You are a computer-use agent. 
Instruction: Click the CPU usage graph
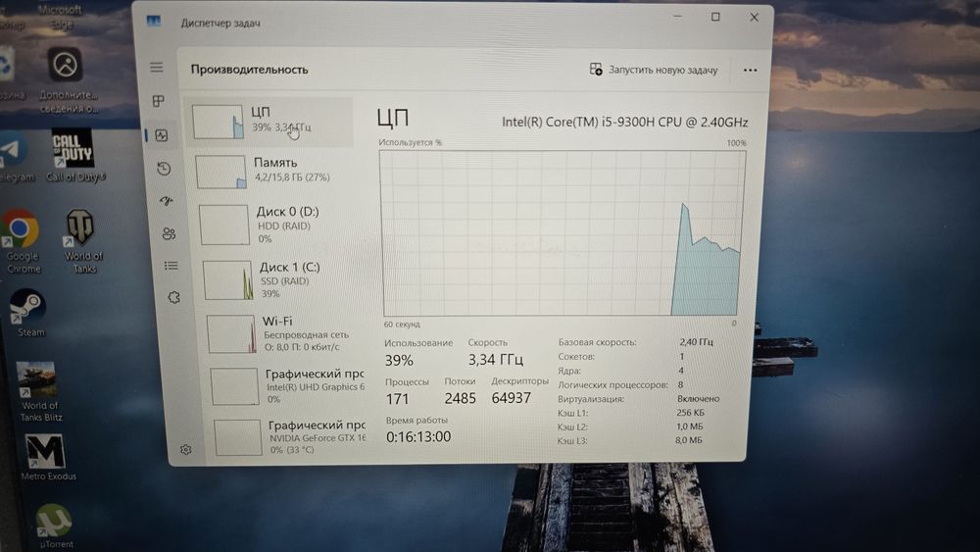pyautogui.click(x=562, y=233)
